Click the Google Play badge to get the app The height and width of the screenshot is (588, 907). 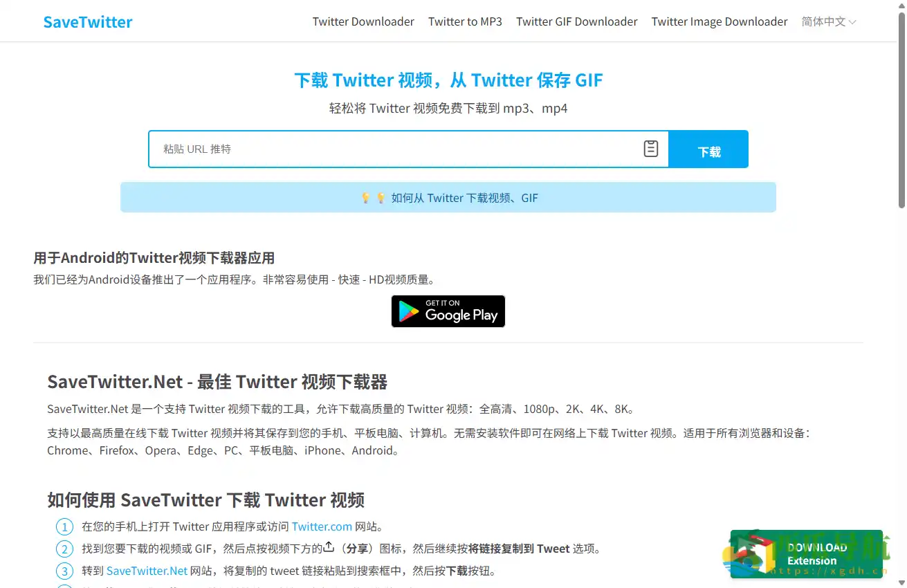(x=448, y=311)
